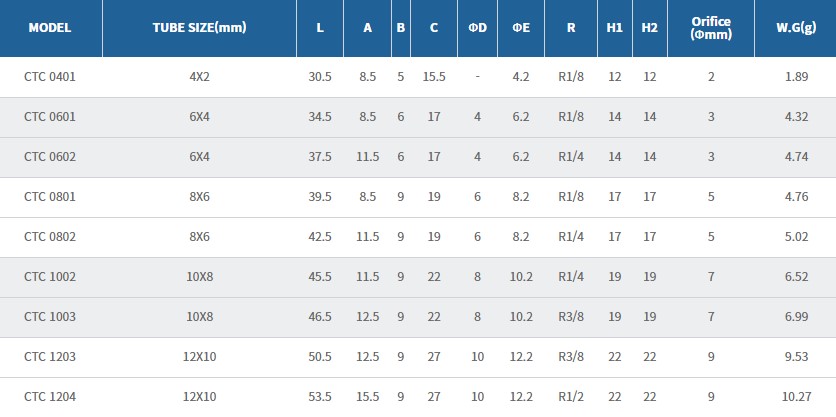Select the CTC 1204 model cell
Screen dimensions: 836x417
[50, 397]
